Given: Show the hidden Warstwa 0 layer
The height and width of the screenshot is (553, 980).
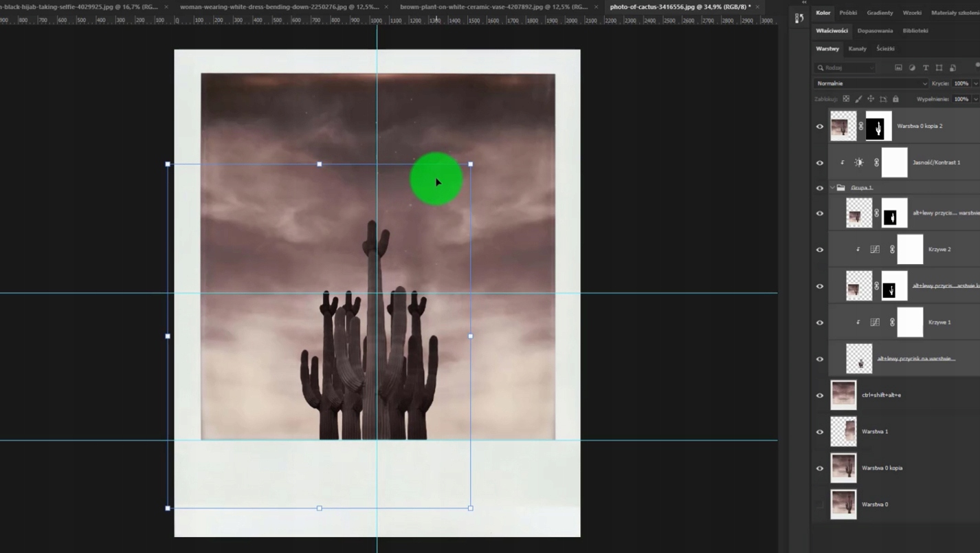Looking at the screenshot, I should pos(819,505).
